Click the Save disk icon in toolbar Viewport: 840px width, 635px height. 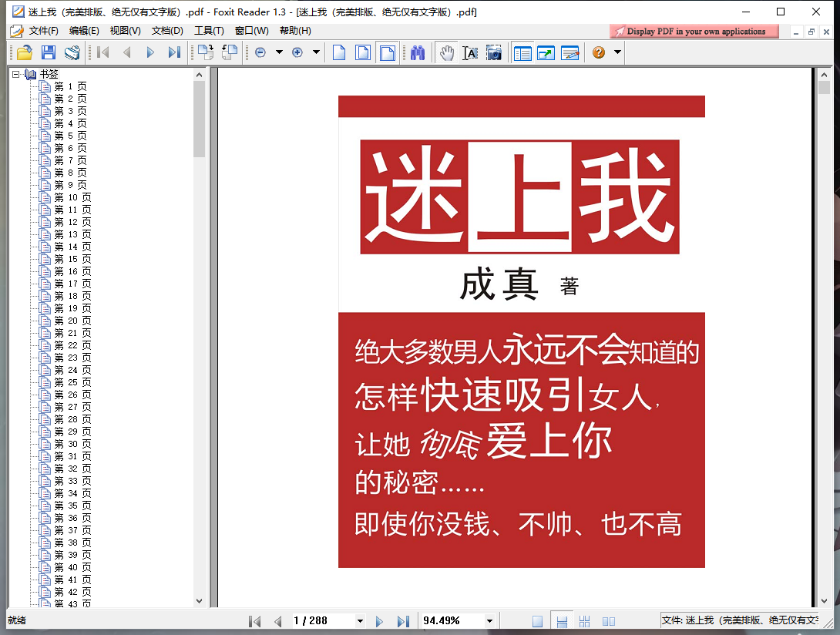coord(49,52)
